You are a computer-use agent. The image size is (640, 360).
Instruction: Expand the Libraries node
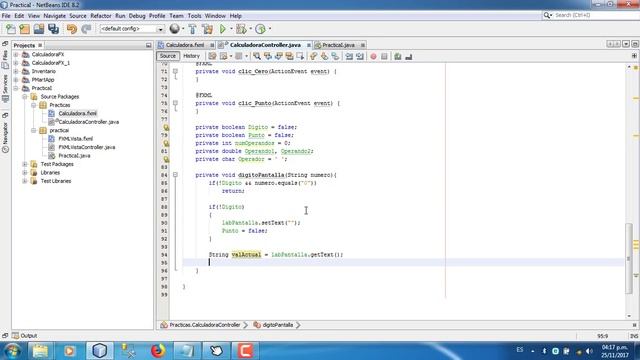[25, 173]
